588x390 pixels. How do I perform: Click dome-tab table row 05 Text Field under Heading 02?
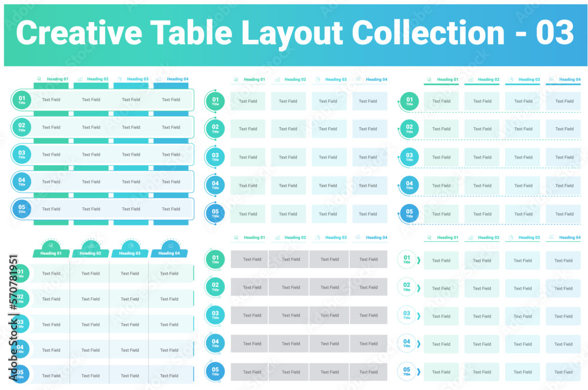pos(91,376)
